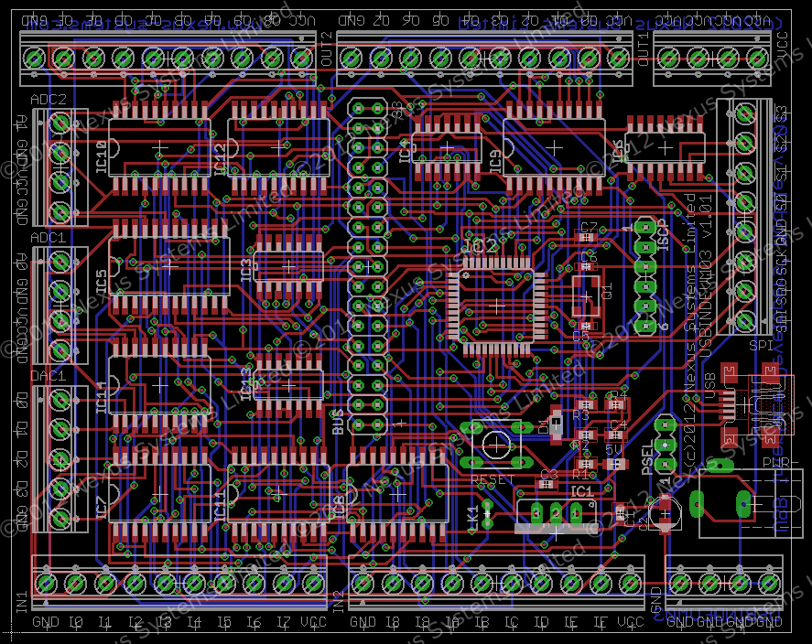Select the IN1 bottom terminal strip
Screen dimensions: 812x644
click(179, 582)
